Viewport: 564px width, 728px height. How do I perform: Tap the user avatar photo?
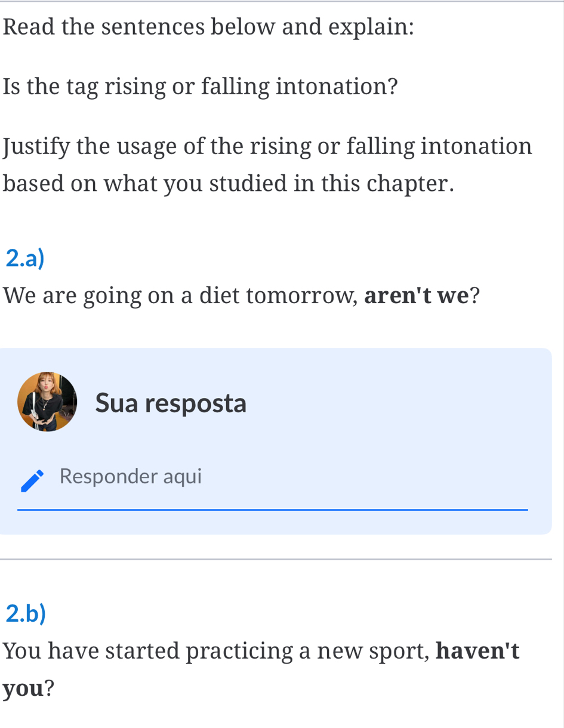point(47,402)
